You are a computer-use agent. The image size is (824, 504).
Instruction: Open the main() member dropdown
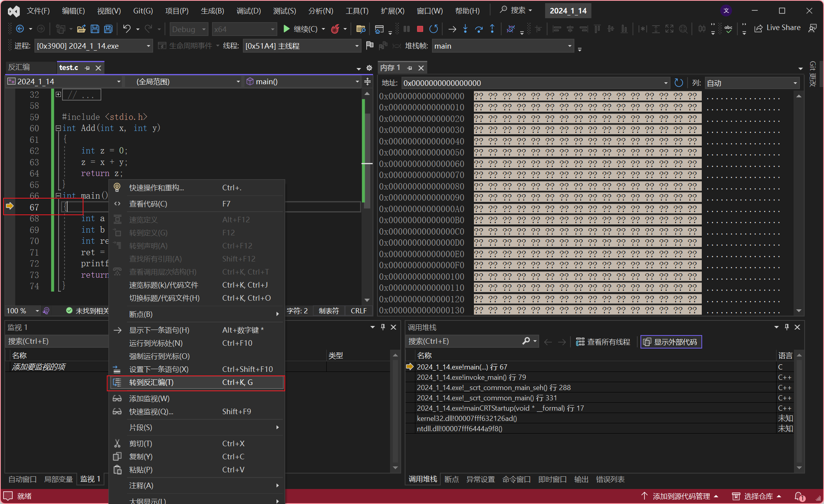click(303, 81)
